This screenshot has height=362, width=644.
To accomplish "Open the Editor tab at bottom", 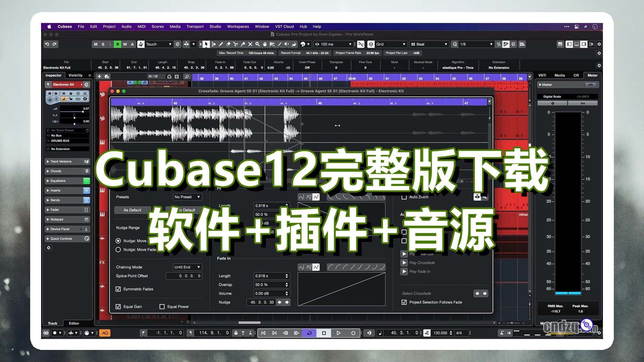I will (74, 323).
